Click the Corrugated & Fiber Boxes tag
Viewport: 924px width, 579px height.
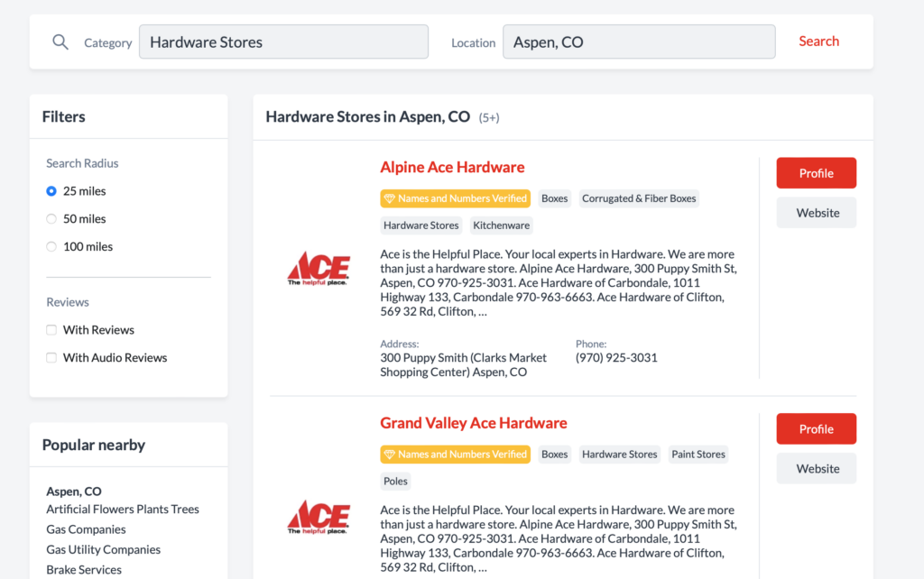(x=639, y=198)
